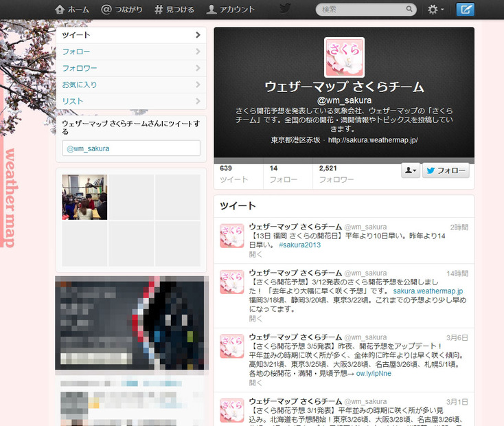The height and width of the screenshot is (426, 504).
Task: Click avatar of the 2時間 tweet
Action: 232,236
